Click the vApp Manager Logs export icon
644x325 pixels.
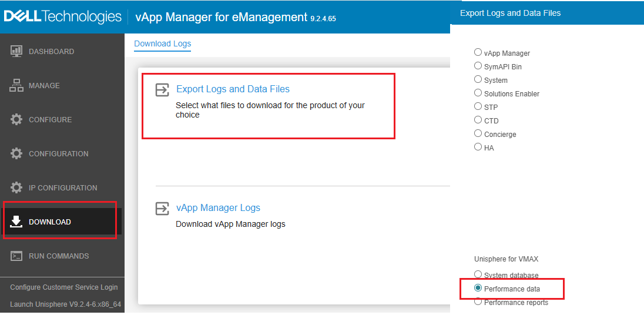tap(162, 208)
